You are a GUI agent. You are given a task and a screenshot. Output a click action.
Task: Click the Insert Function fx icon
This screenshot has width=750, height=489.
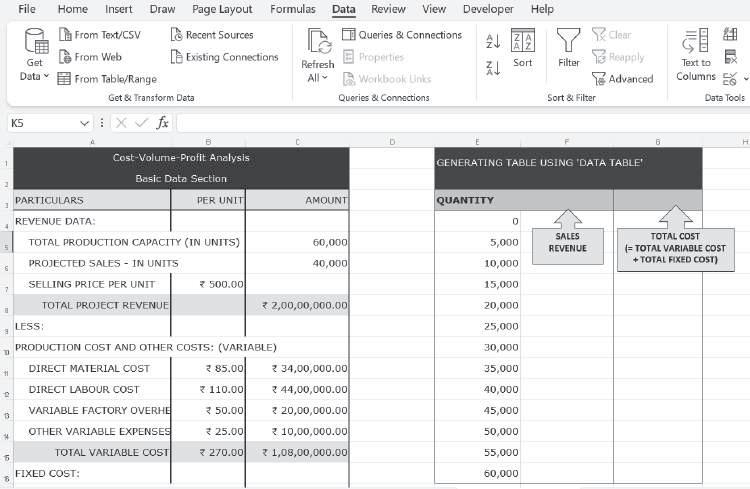coord(163,123)
